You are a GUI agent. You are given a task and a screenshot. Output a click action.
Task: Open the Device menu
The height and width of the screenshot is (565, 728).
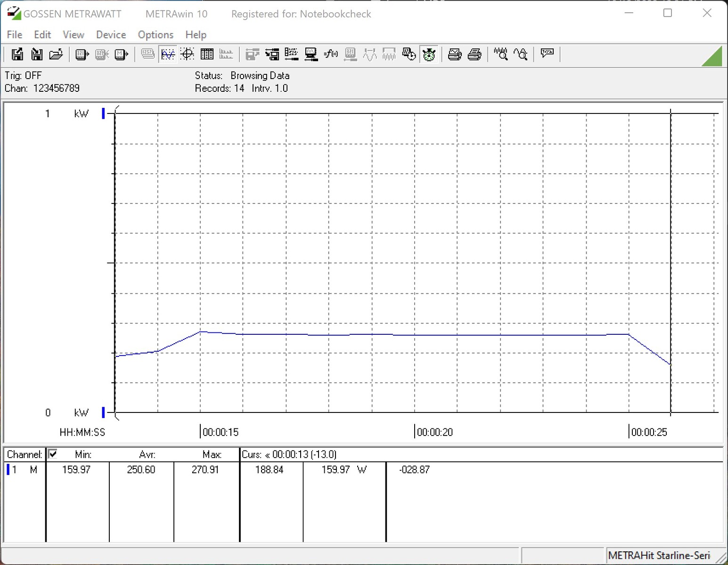pos(111,35)
